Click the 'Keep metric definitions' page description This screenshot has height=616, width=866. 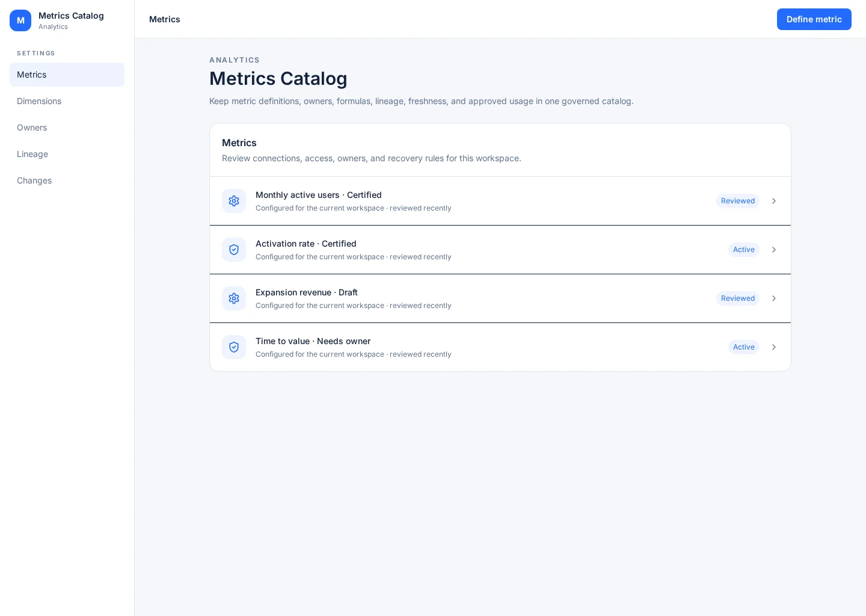(422, 101)
